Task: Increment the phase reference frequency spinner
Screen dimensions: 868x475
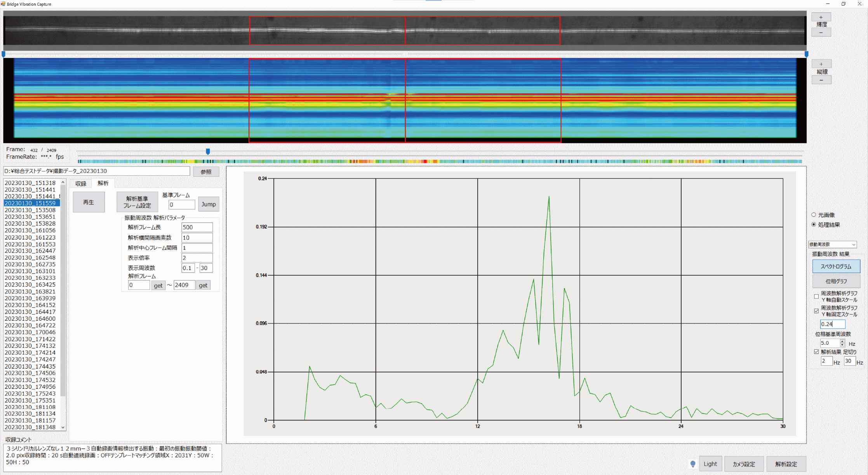Action: pyautogui.click(x=842, y=341)
